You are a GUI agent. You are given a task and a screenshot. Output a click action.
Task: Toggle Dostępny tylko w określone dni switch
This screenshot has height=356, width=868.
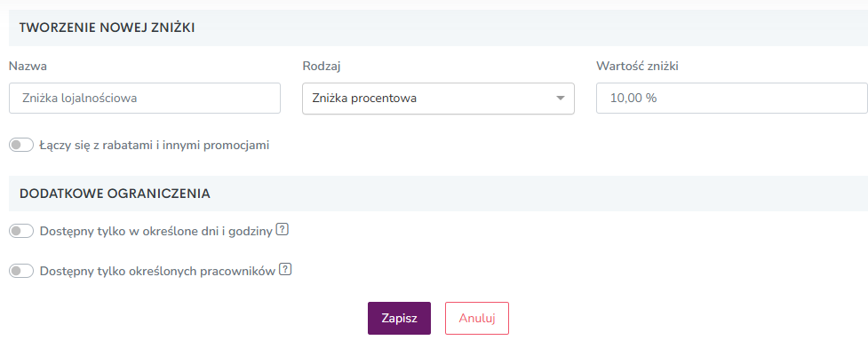tap(21, 231)
